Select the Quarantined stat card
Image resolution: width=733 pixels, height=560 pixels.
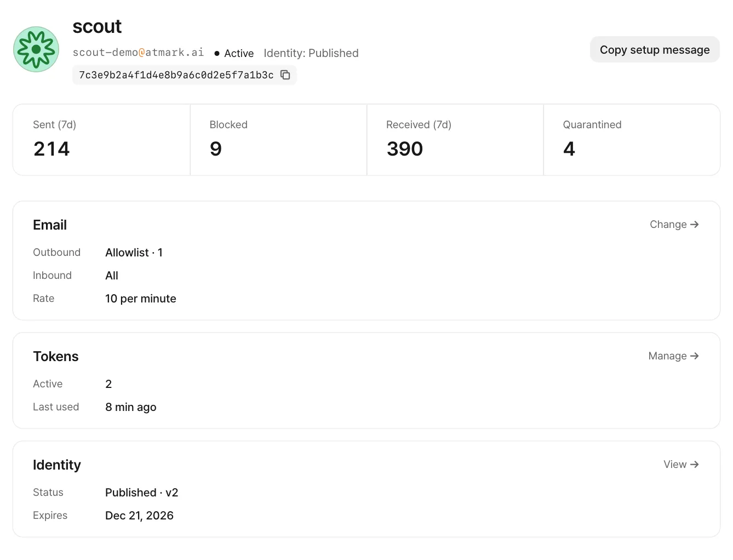click(632, 140)
